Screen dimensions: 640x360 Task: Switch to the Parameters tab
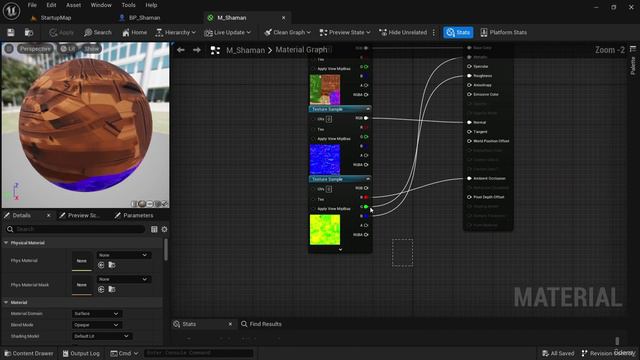tap(134, 216)
